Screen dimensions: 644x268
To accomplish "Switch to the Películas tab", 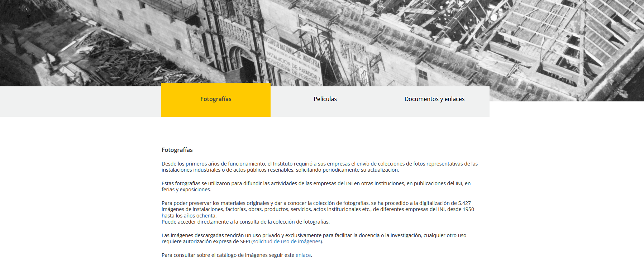I will [325, 99].
